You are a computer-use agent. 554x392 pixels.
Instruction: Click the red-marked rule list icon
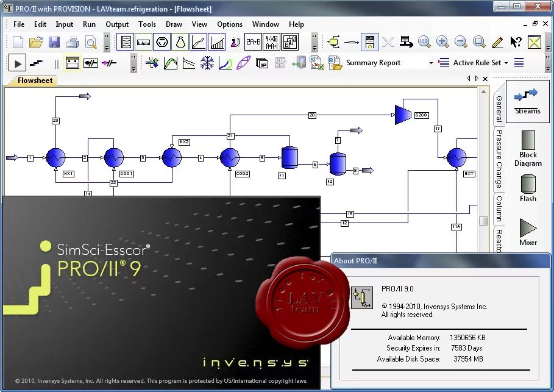point(444,63)
